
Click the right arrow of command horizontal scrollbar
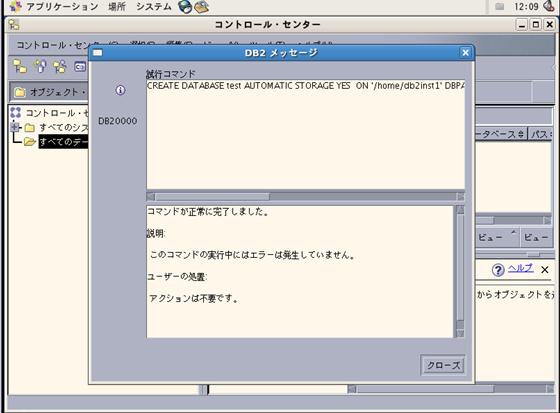[461, 197]
